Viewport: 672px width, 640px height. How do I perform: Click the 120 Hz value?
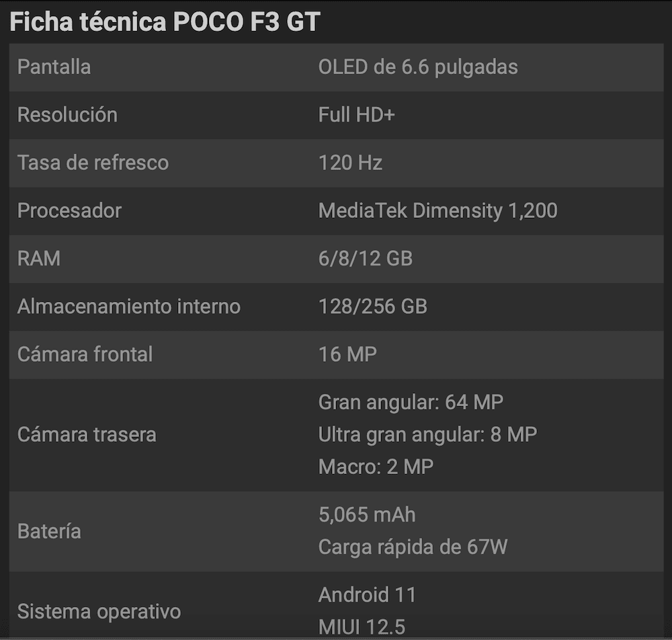pyautogui.click(x=350, y=163)
